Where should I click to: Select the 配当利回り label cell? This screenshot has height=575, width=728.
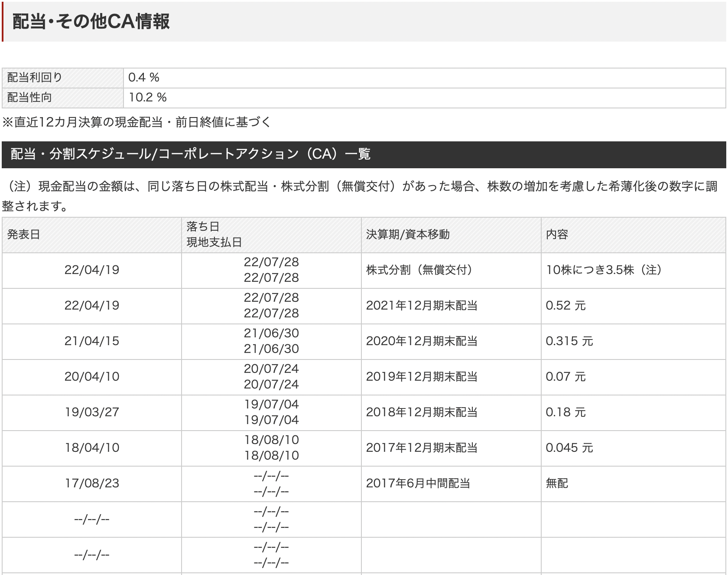click(63, 78)
